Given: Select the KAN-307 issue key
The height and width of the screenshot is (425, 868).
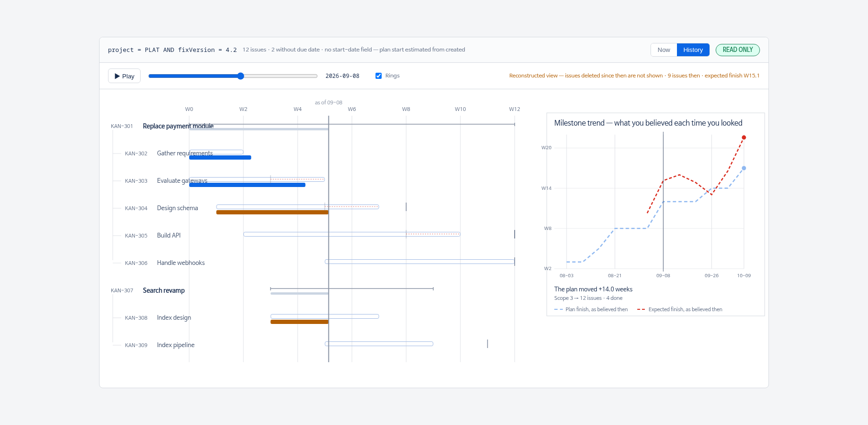Looking at the screenshot, I should (x=122, y=290).
